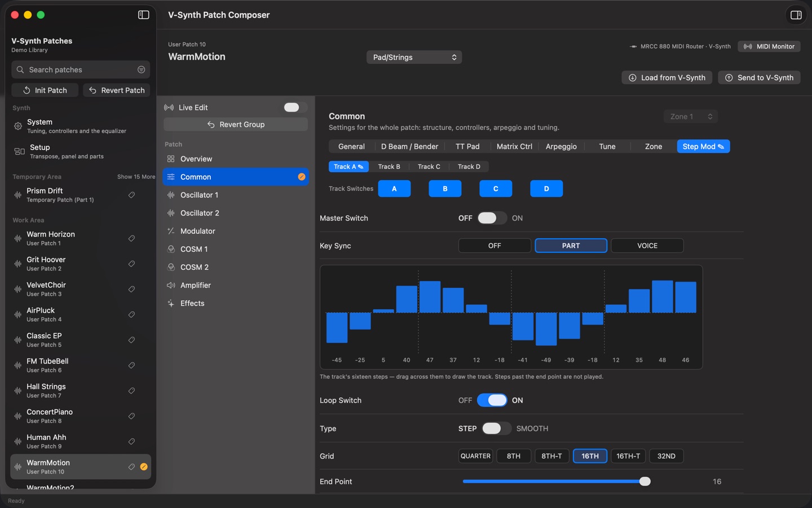Click the Load from V-Synth button
This screenshot has width=812, height=508.
coord(667,77)
